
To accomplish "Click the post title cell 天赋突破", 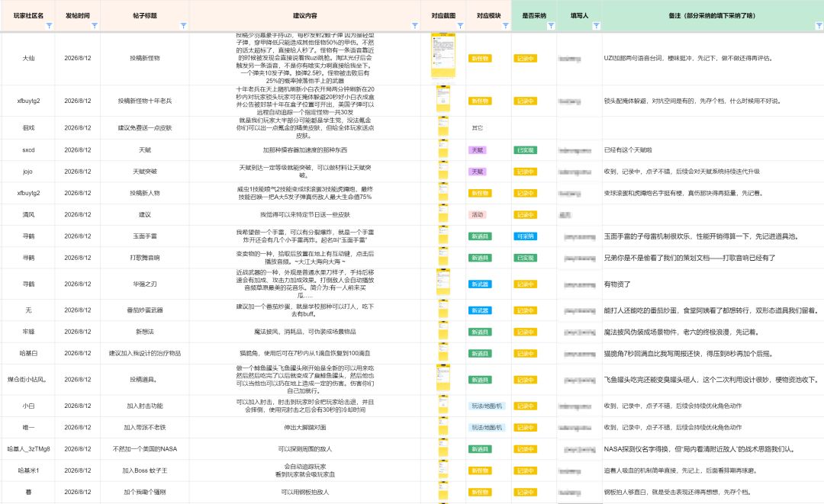I will 144,172.
